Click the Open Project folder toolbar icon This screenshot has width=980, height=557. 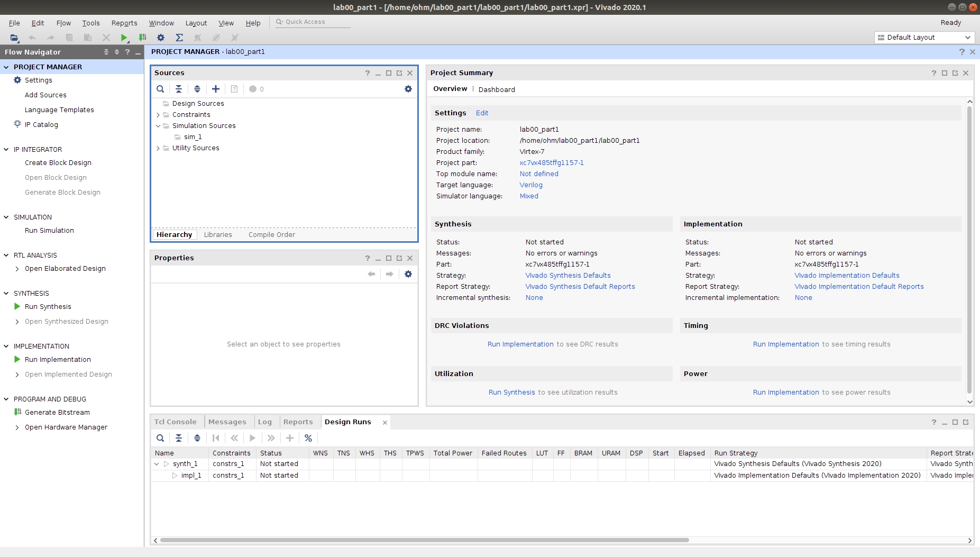tap(14, 38)
